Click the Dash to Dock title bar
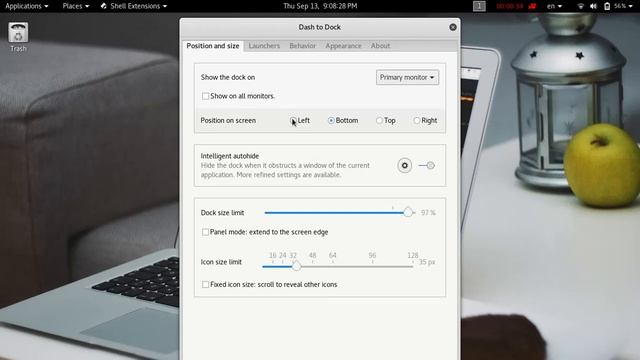Image resolution: width=640 pixels, height=360 pixels. click(320, 27)
